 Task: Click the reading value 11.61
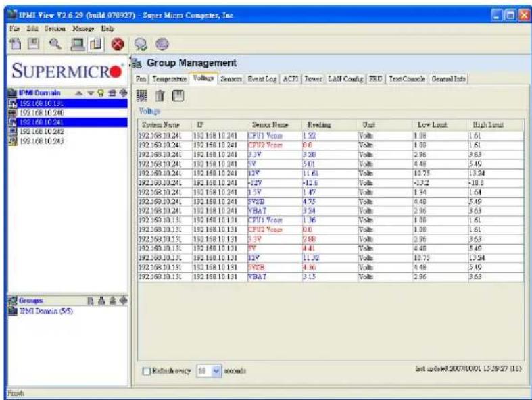coord(311,174)
